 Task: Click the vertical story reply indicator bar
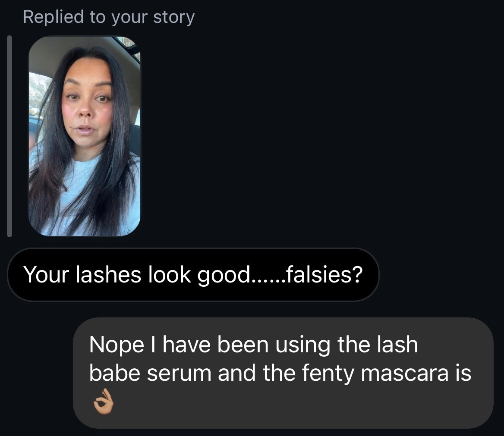[9, 136]
